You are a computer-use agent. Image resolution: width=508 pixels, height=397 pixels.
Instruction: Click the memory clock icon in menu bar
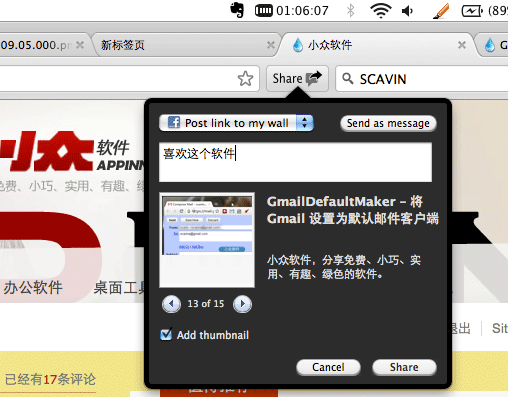[263, 11]
